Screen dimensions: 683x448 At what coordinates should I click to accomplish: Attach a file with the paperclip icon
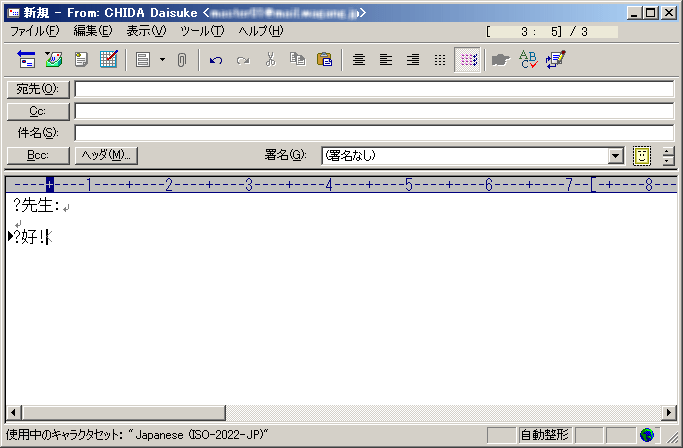(x=182, y=60)
